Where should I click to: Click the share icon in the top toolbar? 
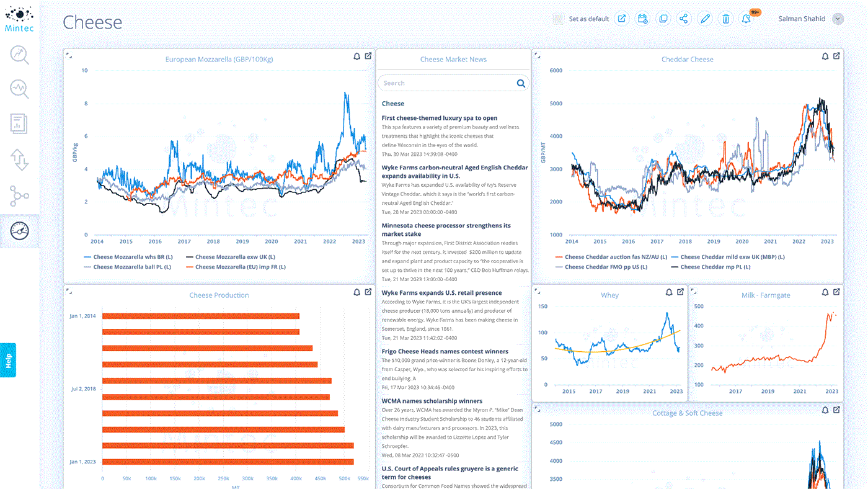coord(683,18)
